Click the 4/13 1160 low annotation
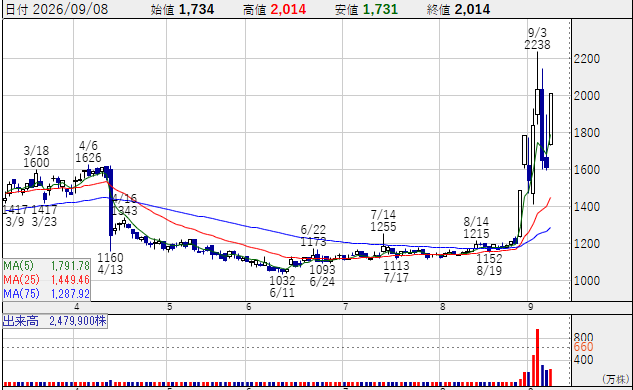Screen dimensions: 633x390 [110, 263]
